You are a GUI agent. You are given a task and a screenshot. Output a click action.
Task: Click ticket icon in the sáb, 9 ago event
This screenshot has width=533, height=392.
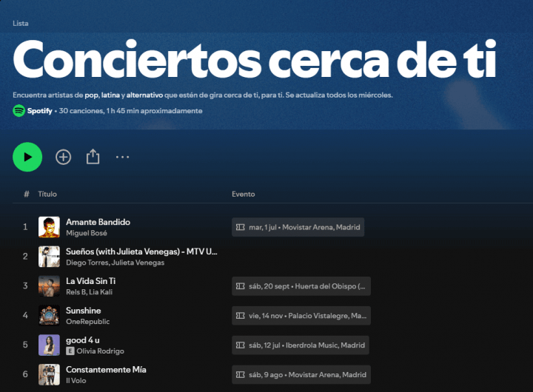pyautogui.click(x=241, y=375)
